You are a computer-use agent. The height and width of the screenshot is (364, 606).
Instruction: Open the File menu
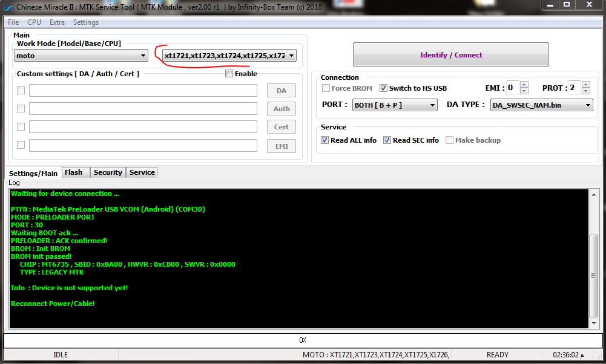pos(13,22)
